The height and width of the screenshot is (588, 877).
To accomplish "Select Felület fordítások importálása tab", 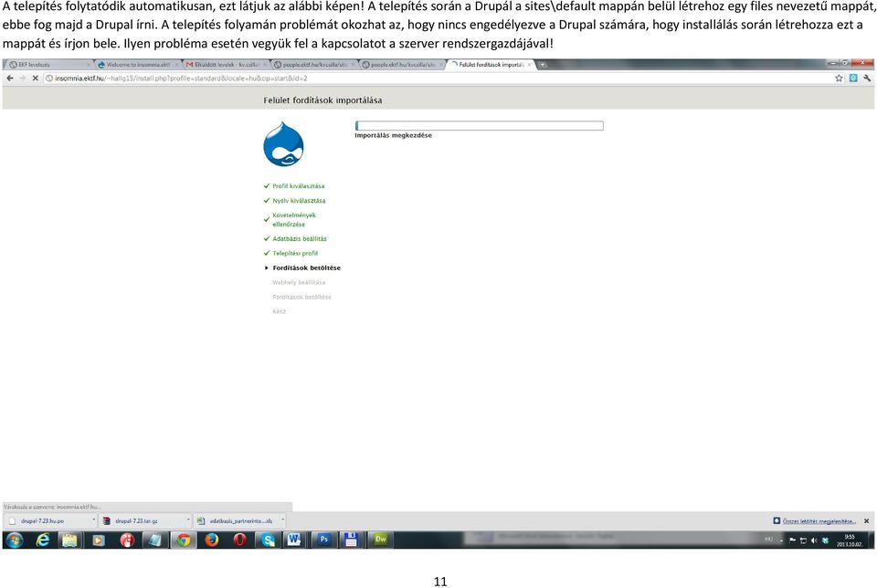I will 491,65.
